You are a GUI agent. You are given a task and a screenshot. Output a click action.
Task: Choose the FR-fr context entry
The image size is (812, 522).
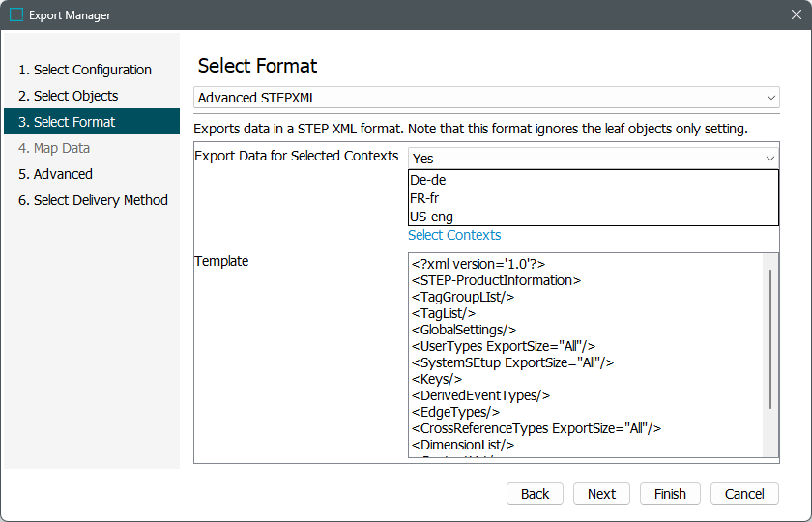[425, 198]
